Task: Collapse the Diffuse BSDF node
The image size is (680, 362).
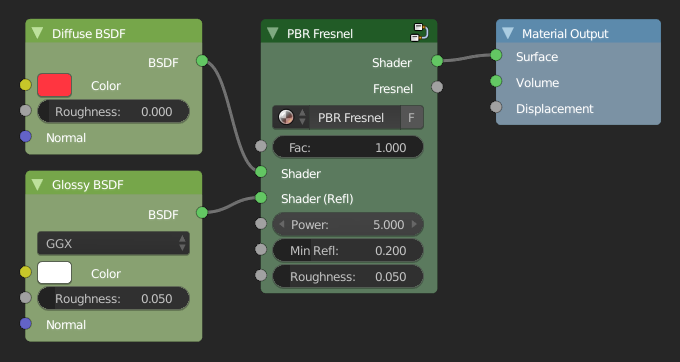Action: pos(38,33)
